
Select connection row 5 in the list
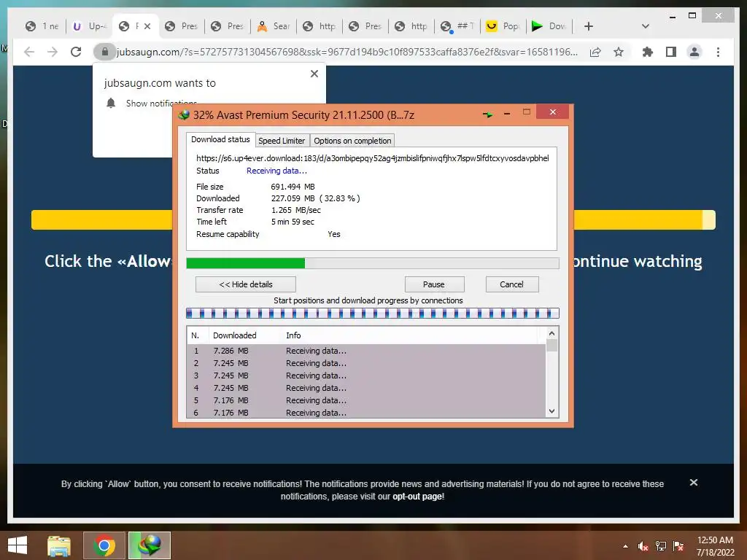pos(366,400)
